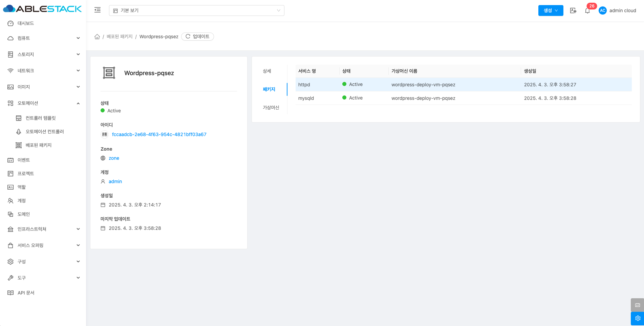Collapse the sidebar with the menu fold icon
The image size is (644, 326).
[98, 10]
